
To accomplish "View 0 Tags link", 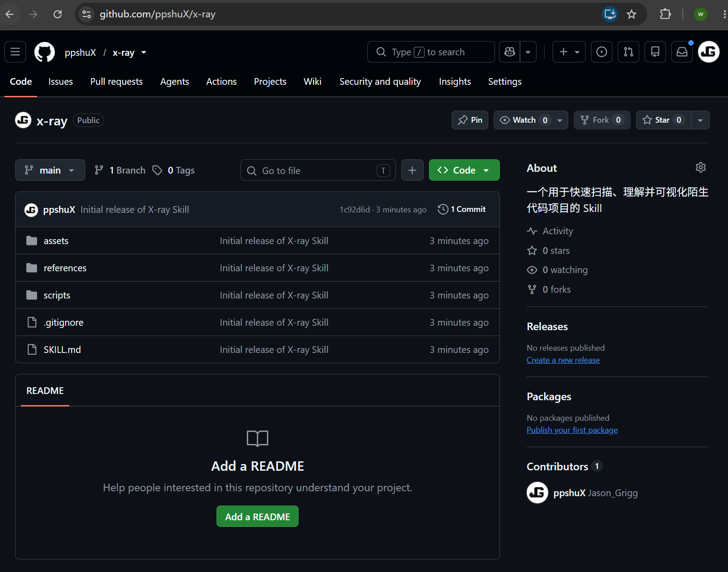I will (174, 170).
